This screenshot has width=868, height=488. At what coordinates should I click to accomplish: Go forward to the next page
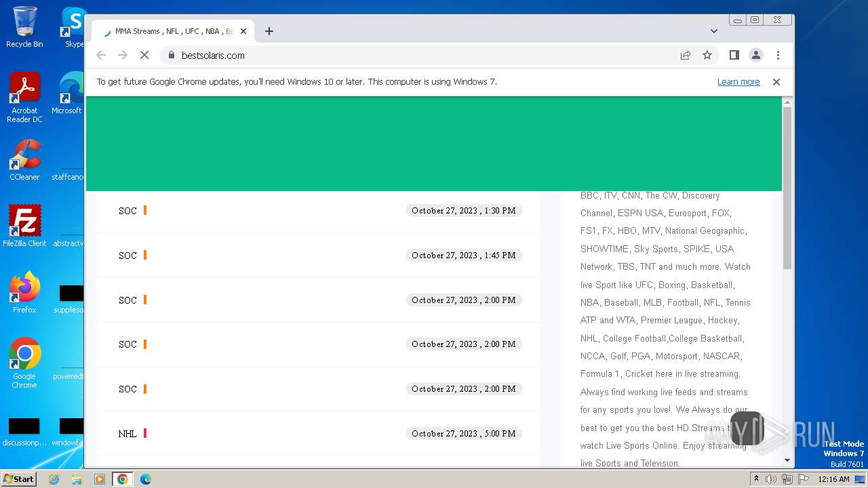(123, 56)
